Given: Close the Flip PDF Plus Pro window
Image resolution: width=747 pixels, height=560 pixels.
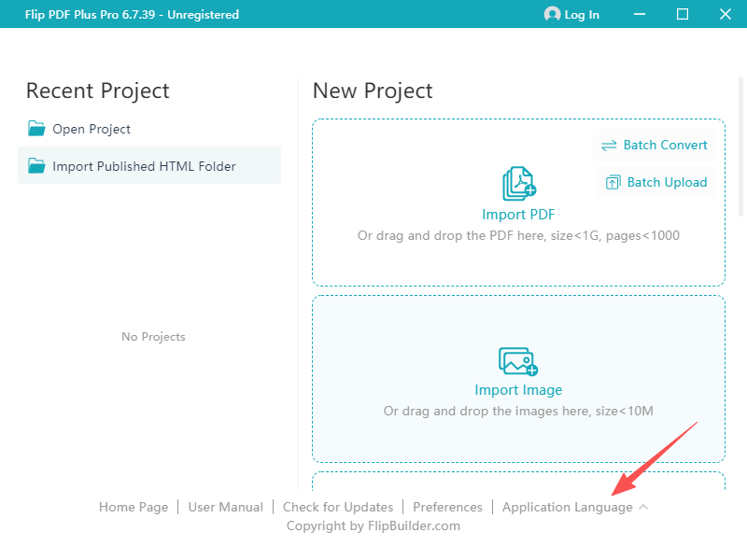Looking at the screenshot, I should coord(726,14).
